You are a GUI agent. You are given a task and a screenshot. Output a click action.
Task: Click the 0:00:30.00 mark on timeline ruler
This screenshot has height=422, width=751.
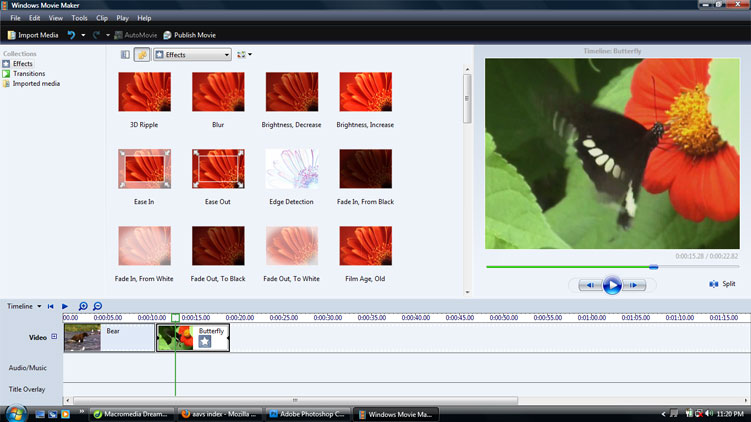coord(328,318)
